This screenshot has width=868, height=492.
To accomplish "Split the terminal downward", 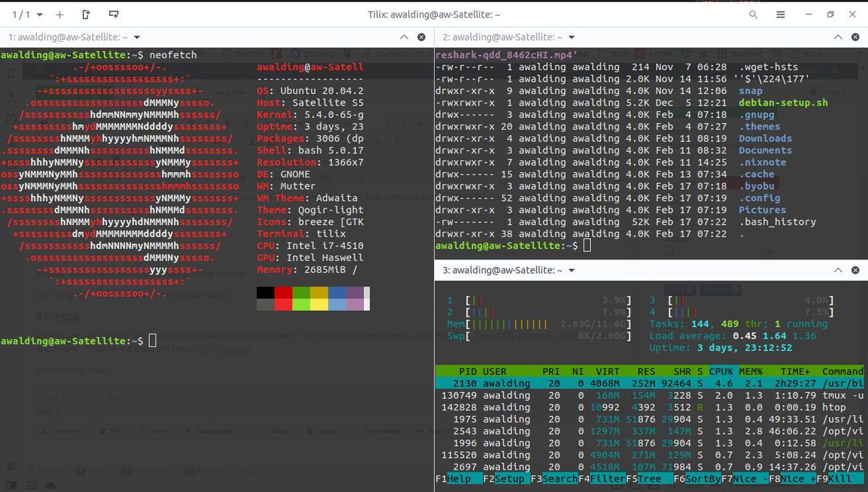I will pos(113,13).
